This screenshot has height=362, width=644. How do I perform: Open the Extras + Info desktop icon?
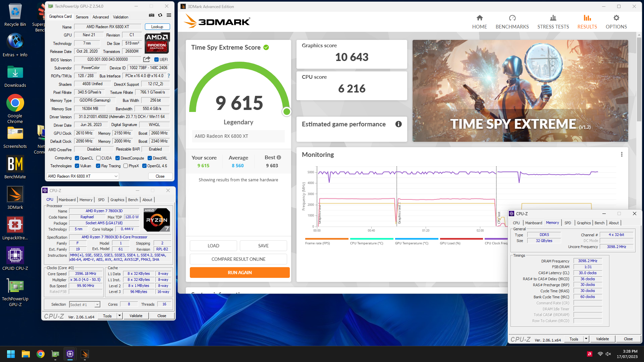coord(15,45)
